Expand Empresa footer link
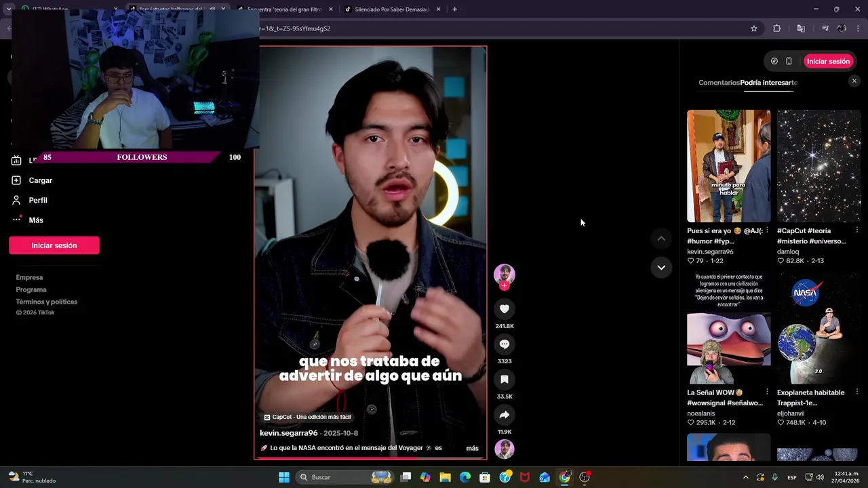Image resolution: width=868 pixels, height=488 pixels. point(29,277)
